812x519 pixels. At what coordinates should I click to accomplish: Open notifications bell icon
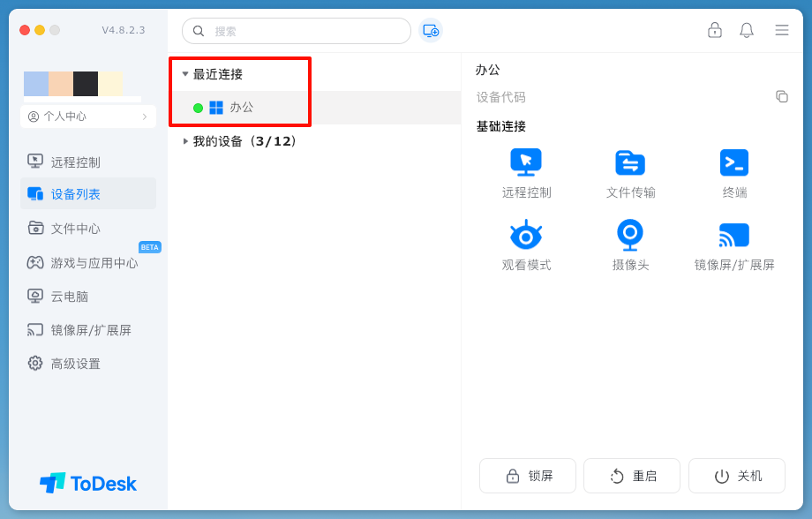click(x=747, y=30)
